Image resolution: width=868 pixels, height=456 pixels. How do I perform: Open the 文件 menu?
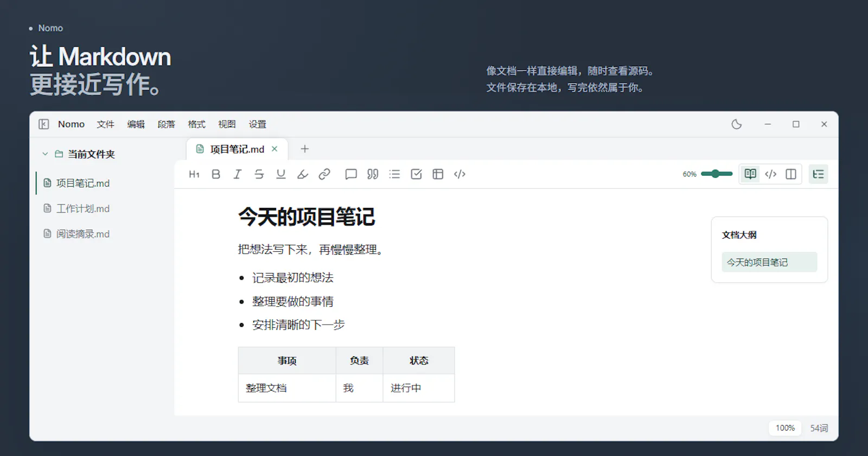pos(105,124)
